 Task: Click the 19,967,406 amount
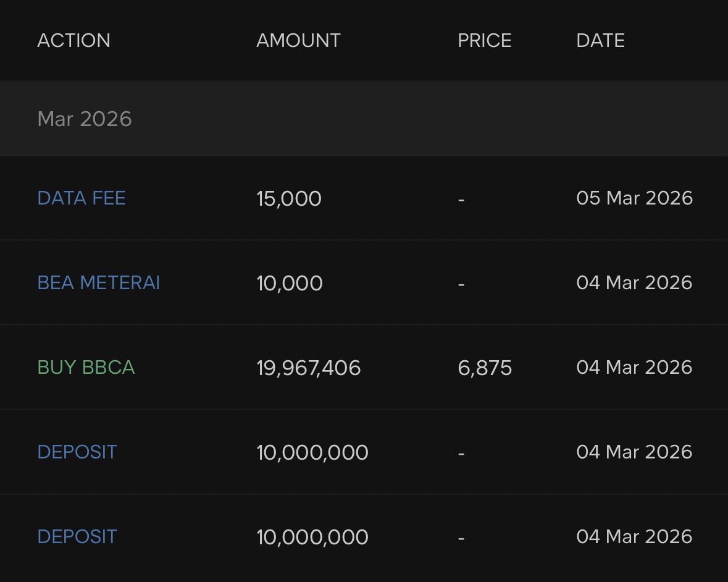tap(309, 368)
